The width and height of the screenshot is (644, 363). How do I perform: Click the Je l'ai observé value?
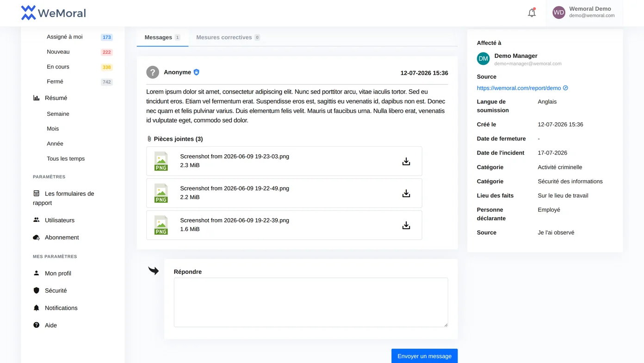(556, 233)
